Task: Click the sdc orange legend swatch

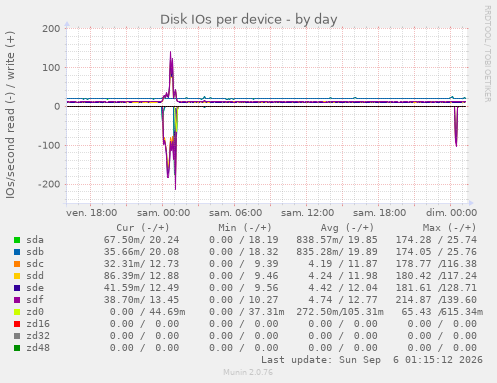Action: pos(17,264)
